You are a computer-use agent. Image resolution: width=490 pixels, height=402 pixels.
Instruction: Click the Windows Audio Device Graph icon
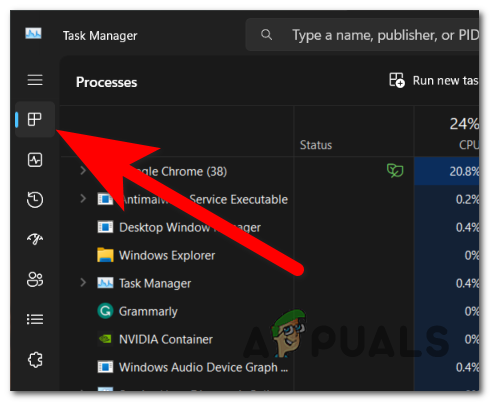105,367
